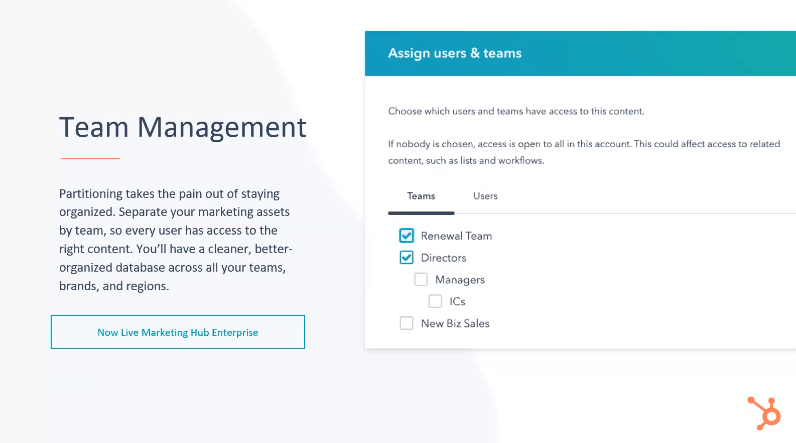Uncheck the Renewal Team checkbox
The width and height of the screenshot is (796, 443).
pos(406,235)
